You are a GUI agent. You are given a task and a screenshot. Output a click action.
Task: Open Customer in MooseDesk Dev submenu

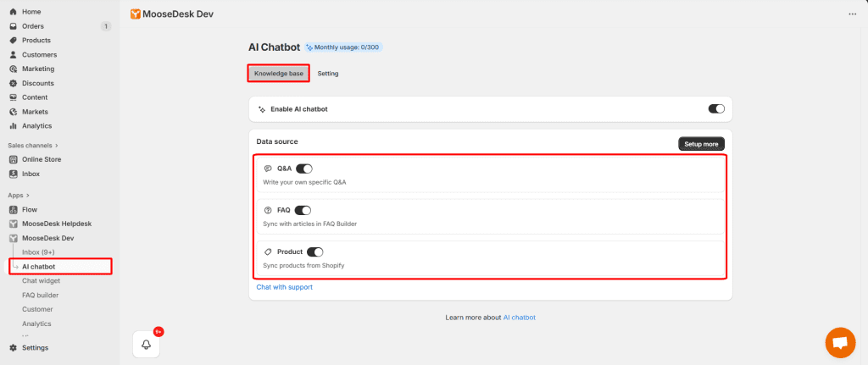37,310
